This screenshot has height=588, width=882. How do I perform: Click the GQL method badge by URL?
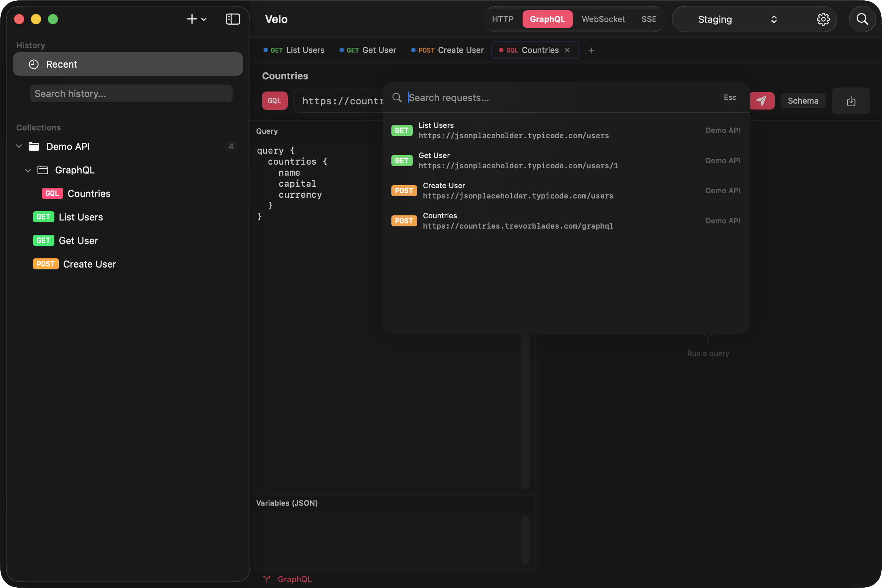275,100
